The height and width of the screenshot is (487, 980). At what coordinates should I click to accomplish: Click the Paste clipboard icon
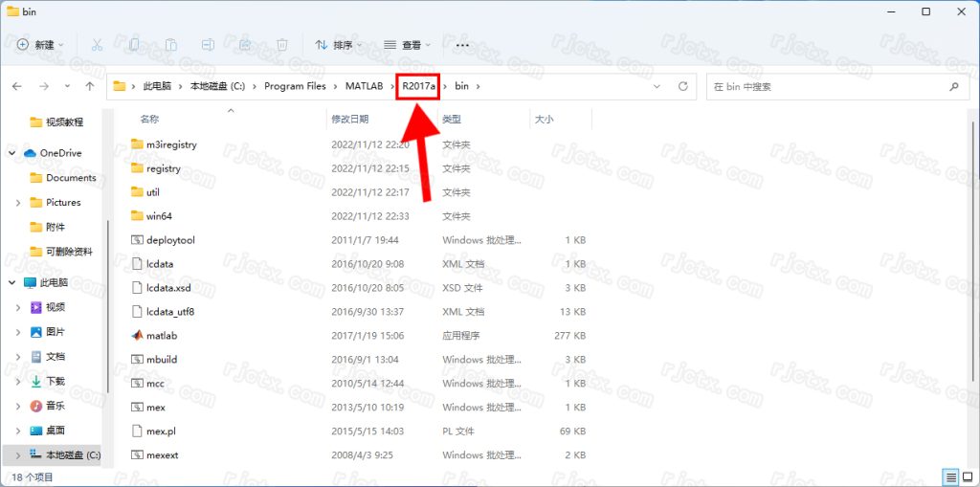tap(170, 45)
